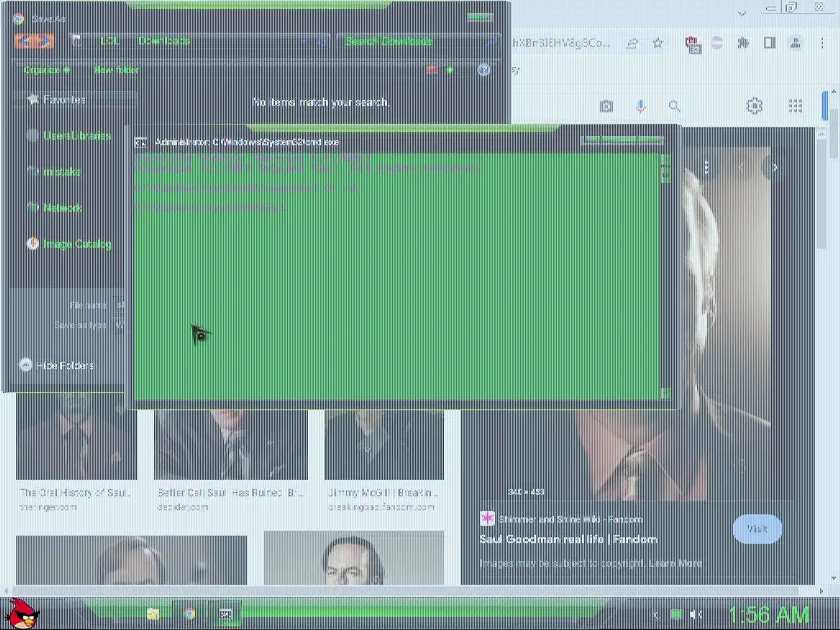840x630 pixels.
Task: Open Better Call Saul Has Ruined result
Action: coord(231,493)
